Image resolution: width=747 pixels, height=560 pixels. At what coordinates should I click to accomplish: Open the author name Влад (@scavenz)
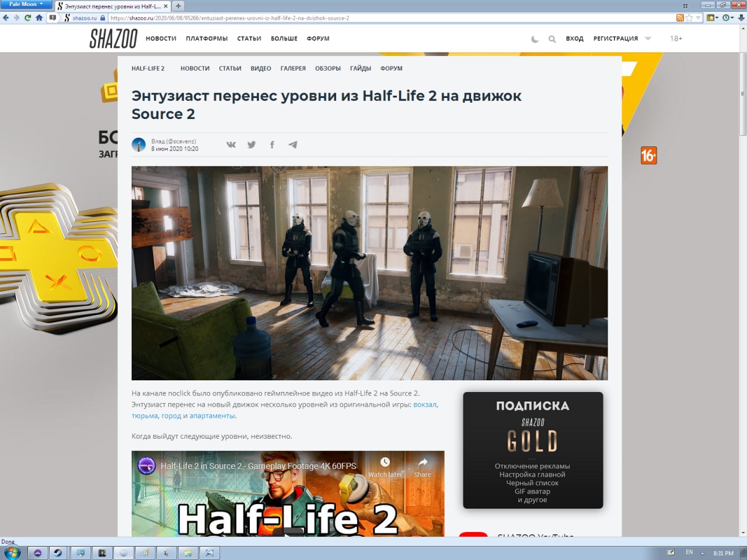point(174,141)
